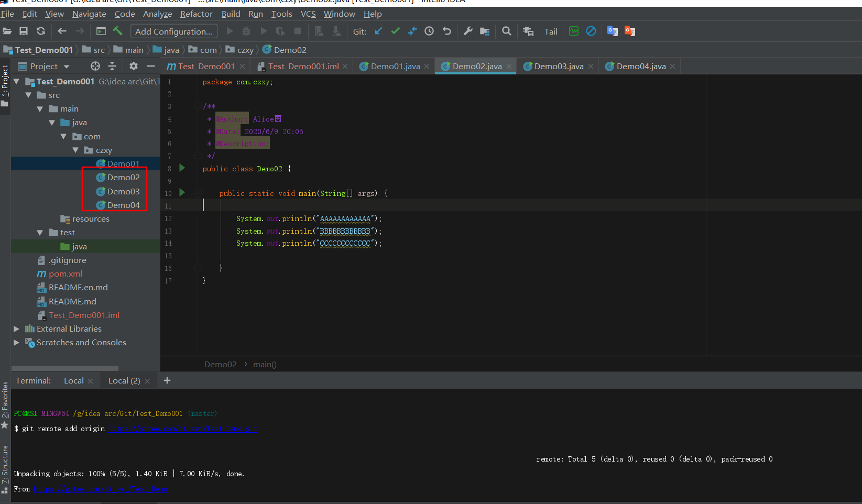
Task: Navigate back with the left arrow icon
Action: pos(62,31)
